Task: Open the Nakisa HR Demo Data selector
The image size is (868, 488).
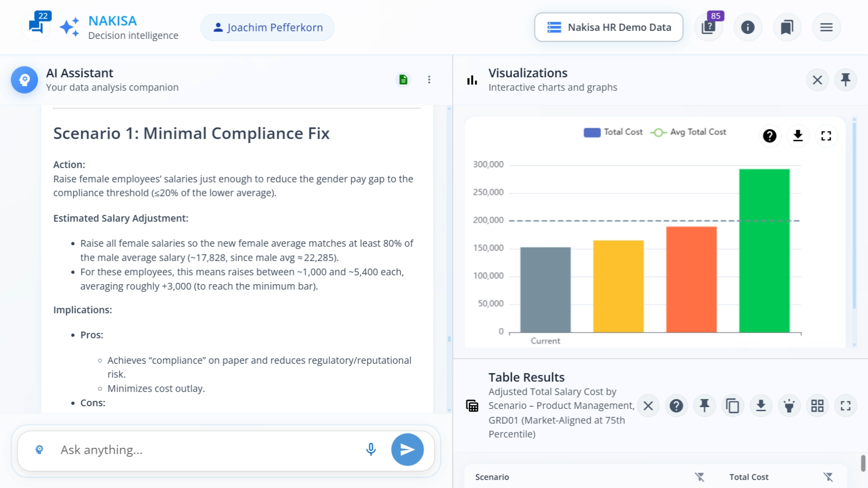Action: [x=608, y=27]
